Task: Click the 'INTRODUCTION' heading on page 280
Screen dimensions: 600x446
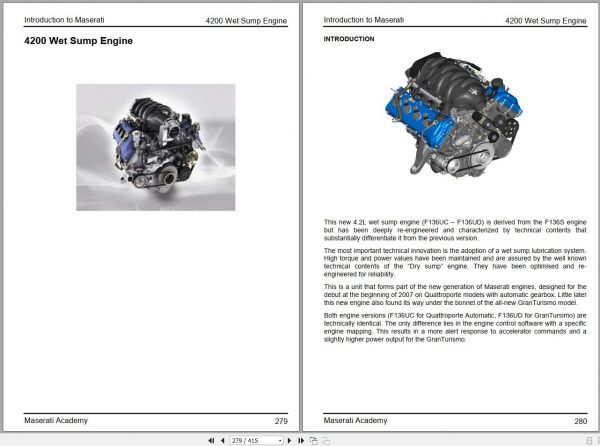Action: tap(349, 39)
